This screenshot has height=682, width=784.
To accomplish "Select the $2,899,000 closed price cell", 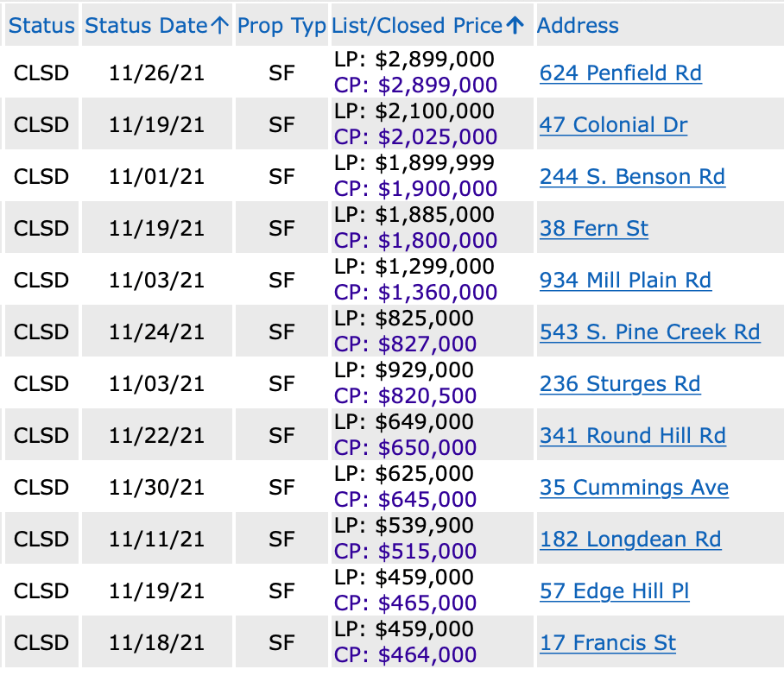I will pos(416,85).
